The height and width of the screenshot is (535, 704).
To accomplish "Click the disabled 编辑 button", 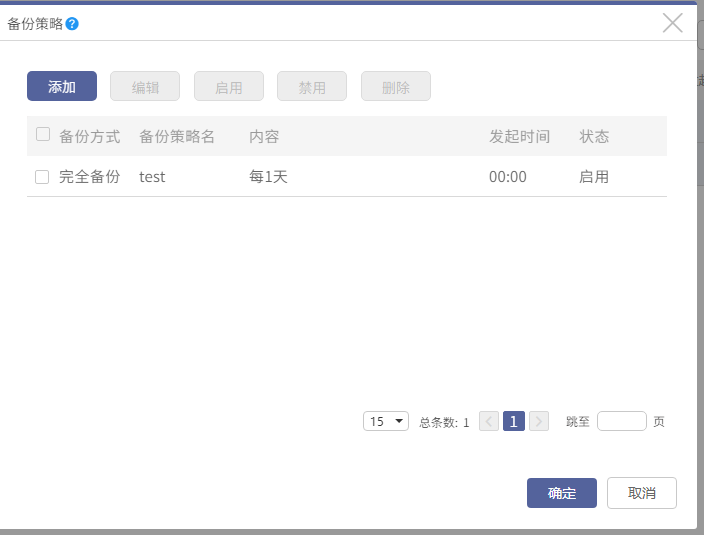I will (x=145, y=86).
